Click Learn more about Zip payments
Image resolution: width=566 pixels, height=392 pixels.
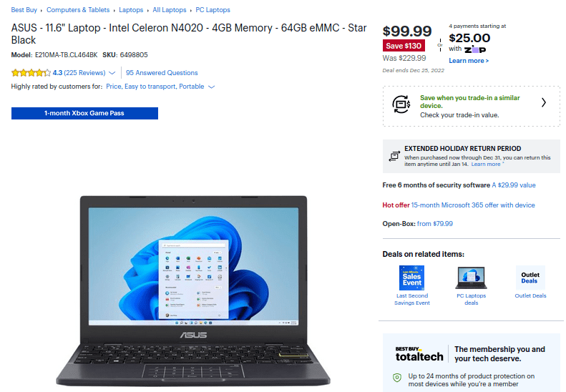click(x=469, y=61)
